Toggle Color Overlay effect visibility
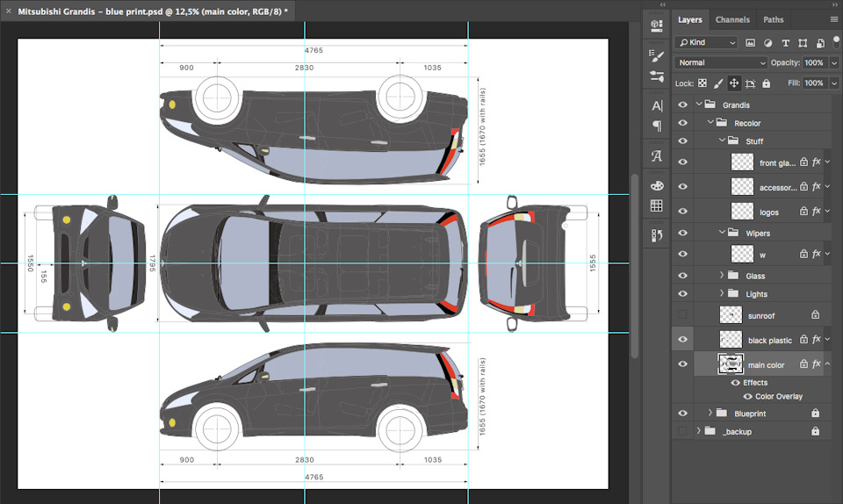Image resolution: width=843 pixels, height=504 pixels. (747, 397)
